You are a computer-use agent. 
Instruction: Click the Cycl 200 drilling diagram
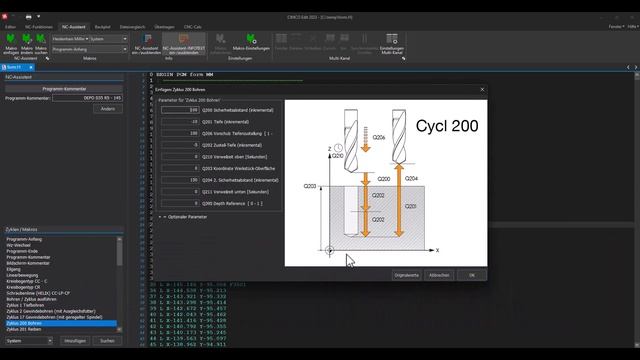386,183
